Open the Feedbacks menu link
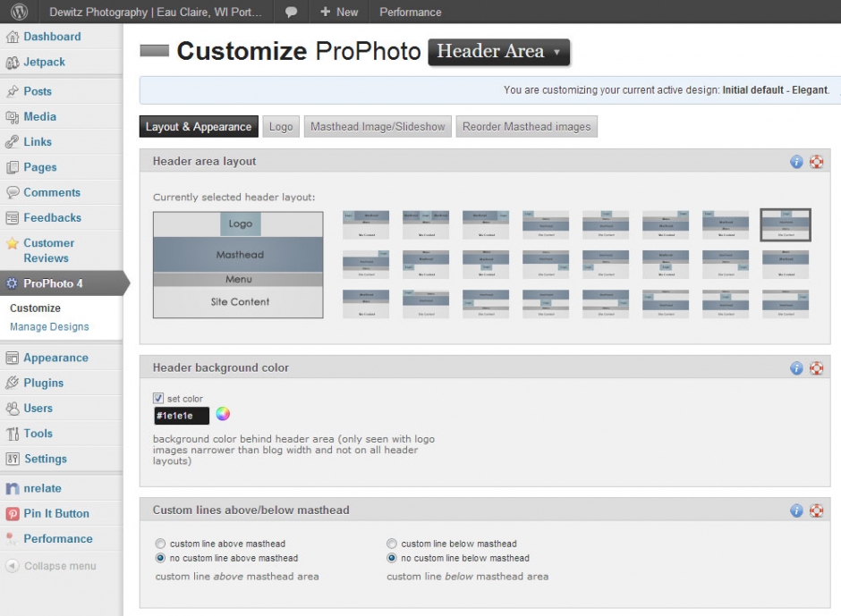841x616 pixels. point(53,217)
